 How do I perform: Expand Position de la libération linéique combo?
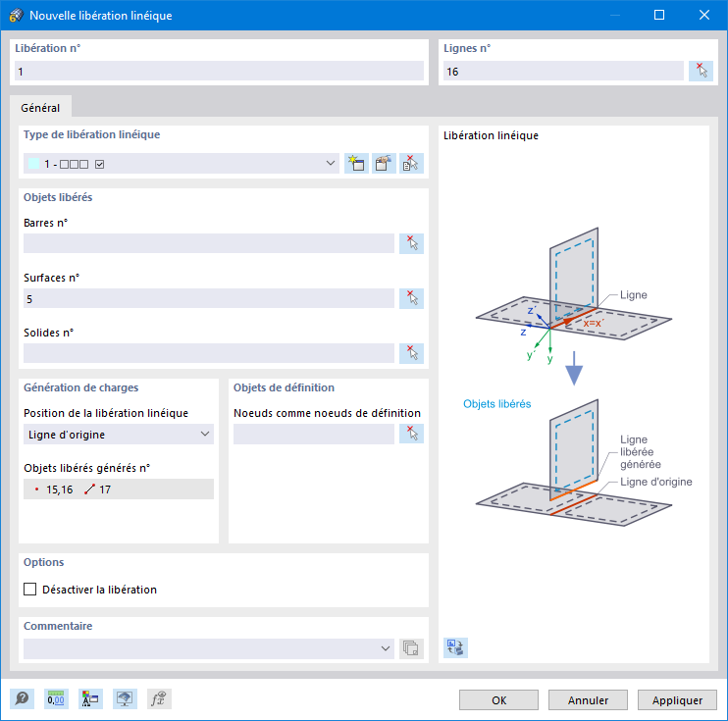click(205, 435)
